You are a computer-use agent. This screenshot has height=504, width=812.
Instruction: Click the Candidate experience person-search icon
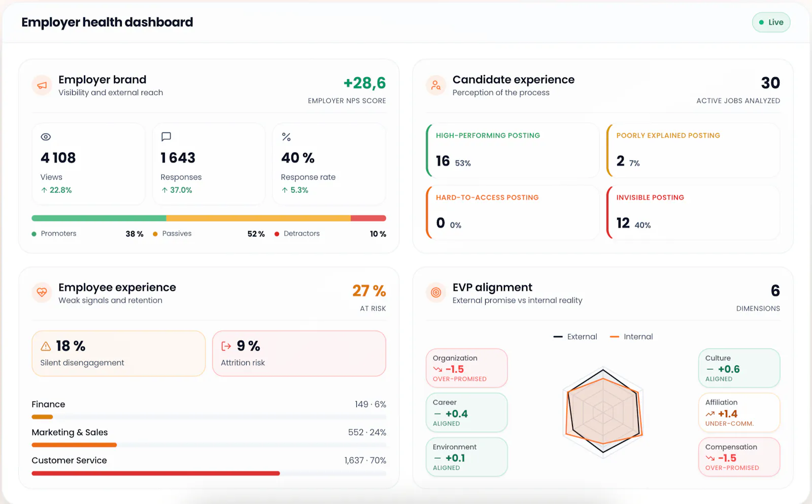436,85
